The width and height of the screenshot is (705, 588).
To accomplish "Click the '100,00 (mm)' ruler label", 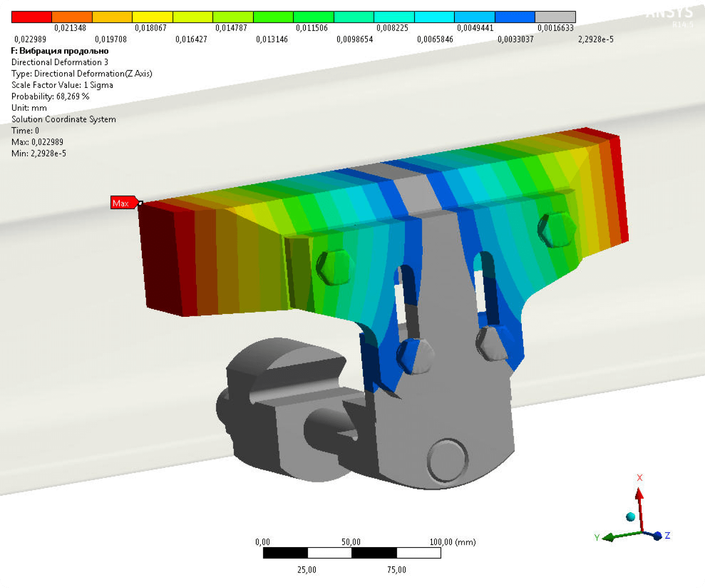I will pyautogui.click(x=452, y=542).
